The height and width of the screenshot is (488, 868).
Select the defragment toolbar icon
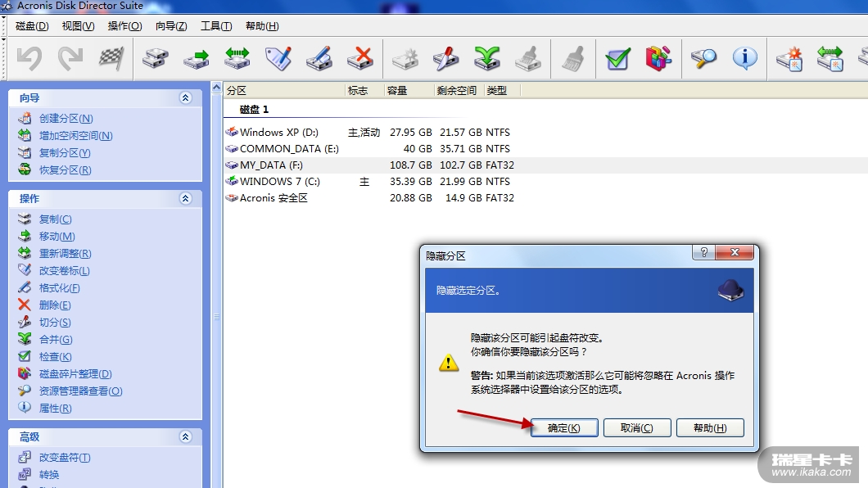tap(658, 58)
